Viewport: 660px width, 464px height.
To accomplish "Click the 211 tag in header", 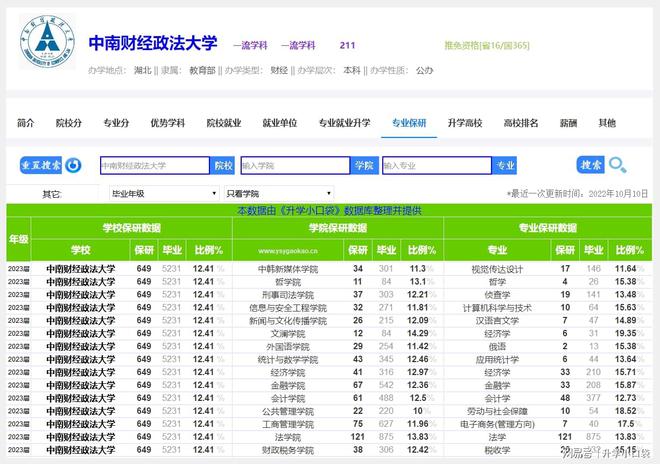I will click(347, 45).
